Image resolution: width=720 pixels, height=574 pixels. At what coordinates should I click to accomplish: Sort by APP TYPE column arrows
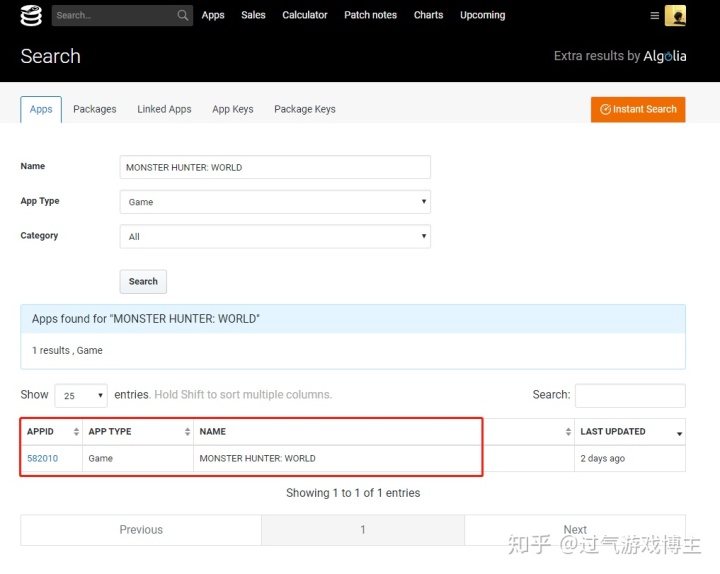tap(187, 432)
